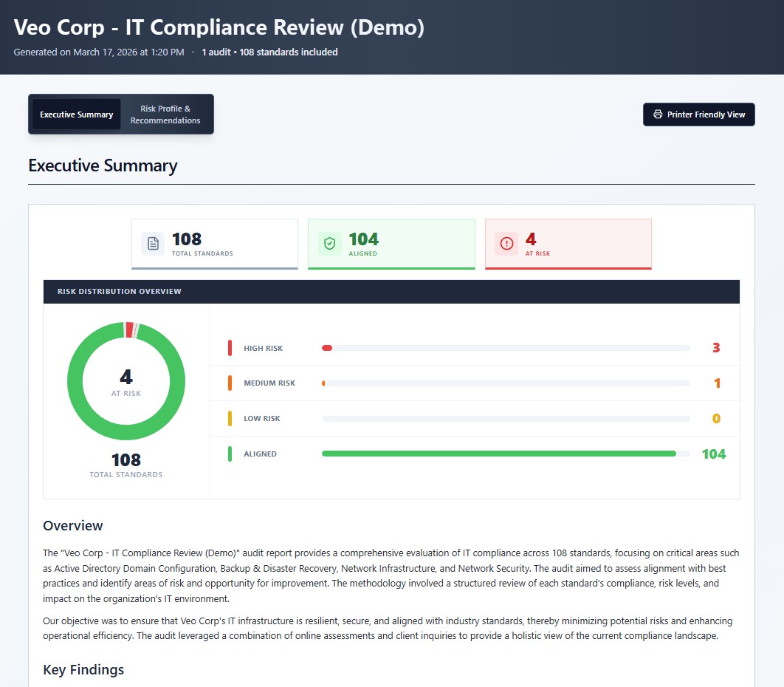Click the orange Medium Risk color marker

coord(230,383)
